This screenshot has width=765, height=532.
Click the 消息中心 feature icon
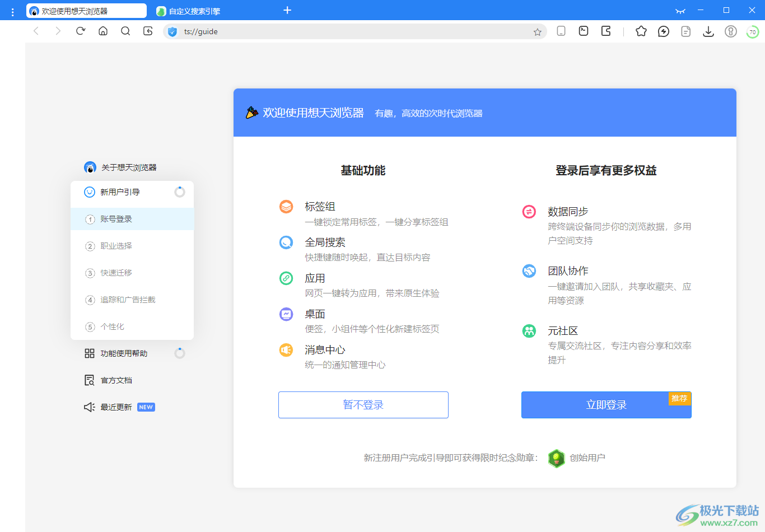point(286,349)
